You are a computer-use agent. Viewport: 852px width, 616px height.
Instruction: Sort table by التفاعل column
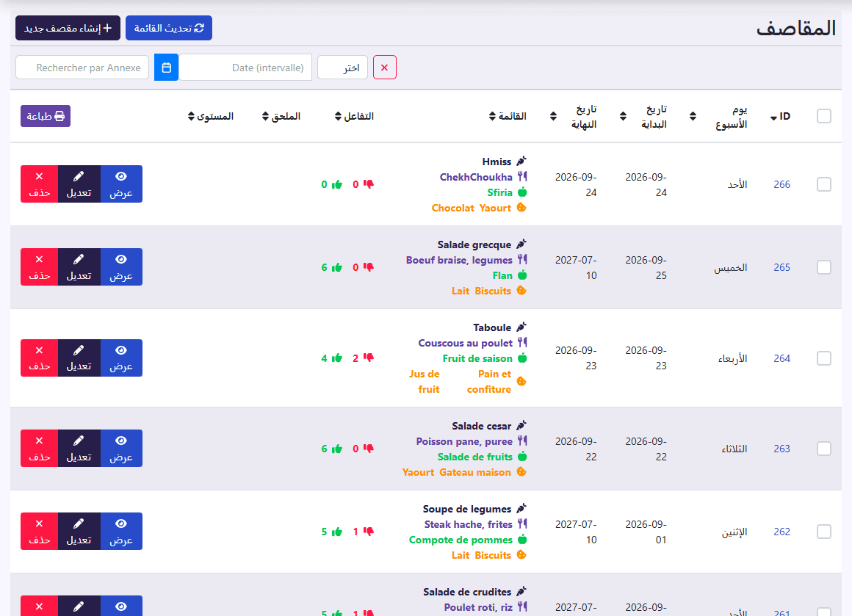click(x=354, y=116)
